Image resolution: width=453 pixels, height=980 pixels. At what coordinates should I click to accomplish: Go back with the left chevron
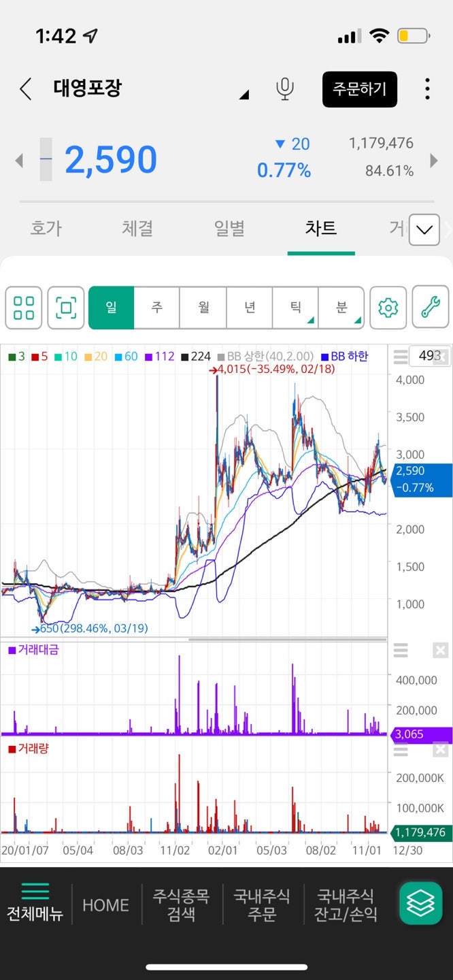click(25, 89)
